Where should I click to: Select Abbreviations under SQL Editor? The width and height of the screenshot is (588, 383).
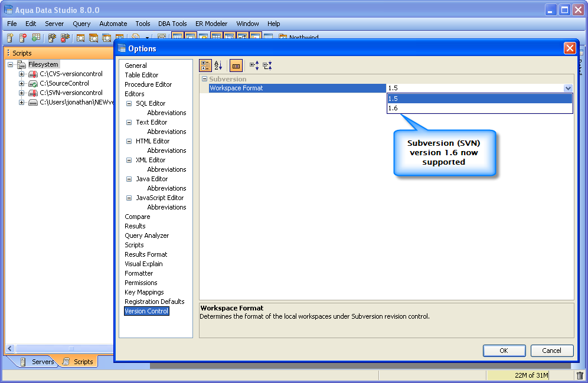tap(166, 113)
